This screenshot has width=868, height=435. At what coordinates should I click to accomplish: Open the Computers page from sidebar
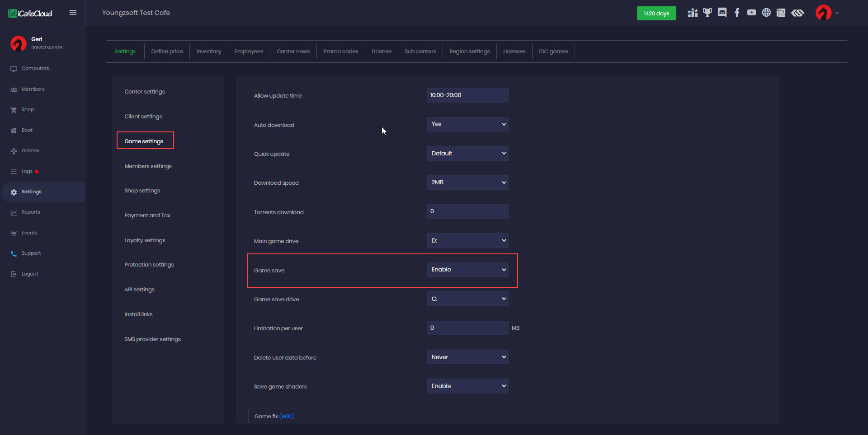pyautogui.click(x=35, y=69)
